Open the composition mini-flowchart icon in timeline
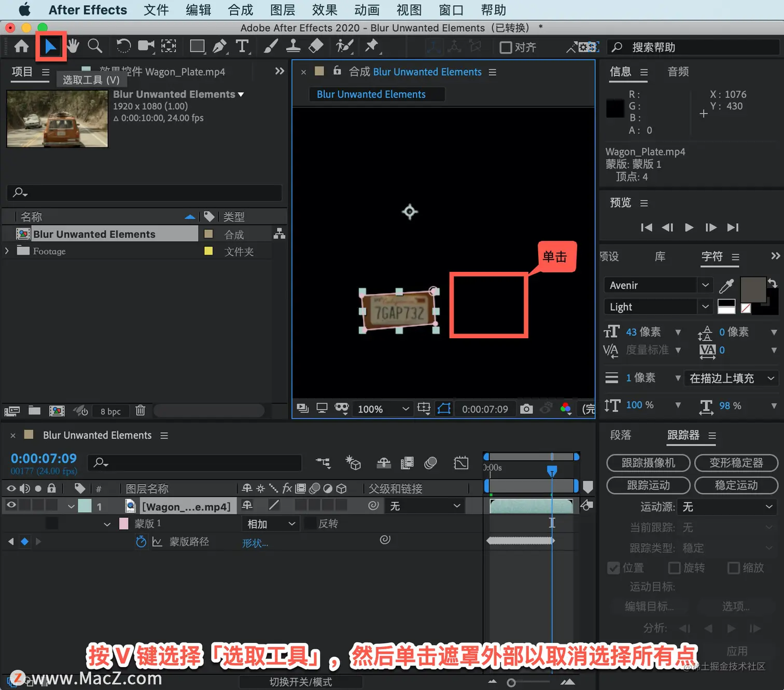 pos(323,462)
